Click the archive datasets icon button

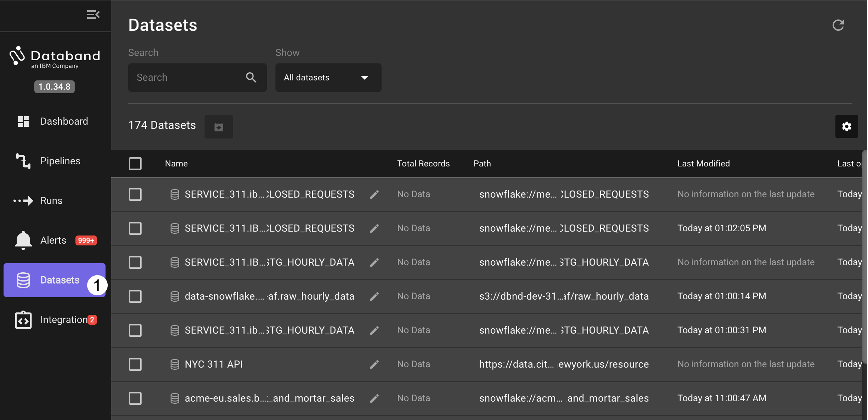click(x=219, y=127)
